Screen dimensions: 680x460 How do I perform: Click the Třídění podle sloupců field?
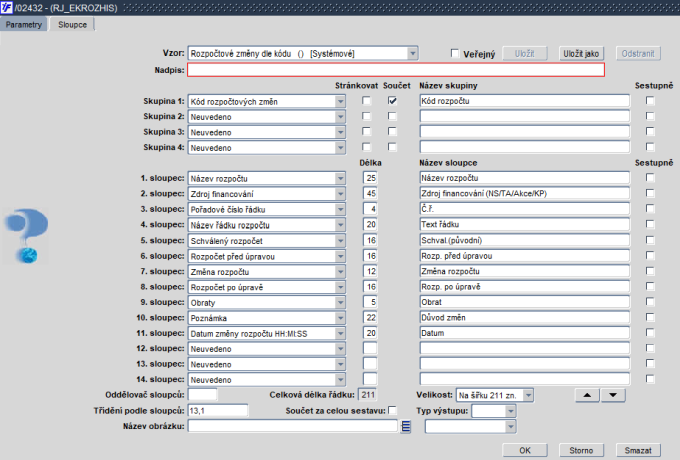click(x=218, y=410)
